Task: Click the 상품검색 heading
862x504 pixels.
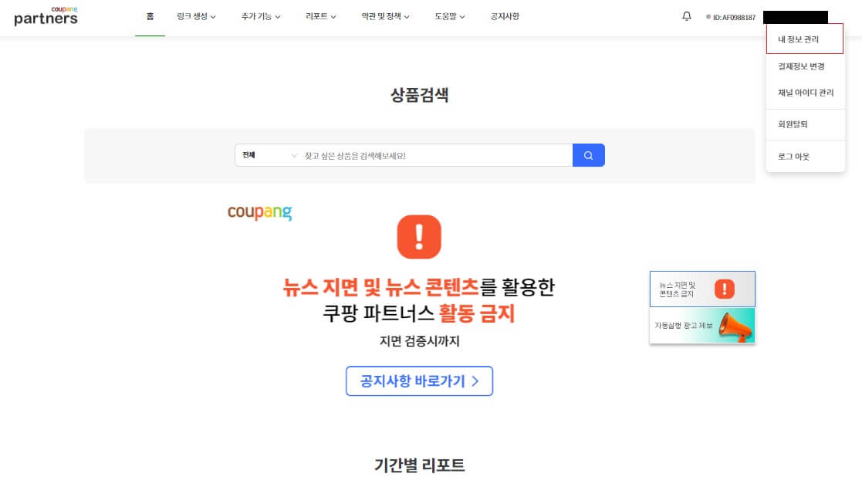Action: coord(420,95)
